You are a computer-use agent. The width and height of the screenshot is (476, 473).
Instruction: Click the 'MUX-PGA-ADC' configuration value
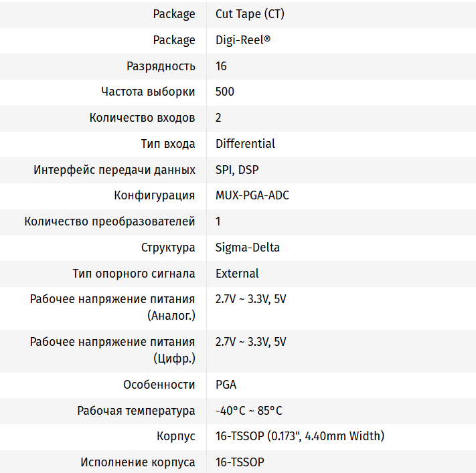pos(252,195)
